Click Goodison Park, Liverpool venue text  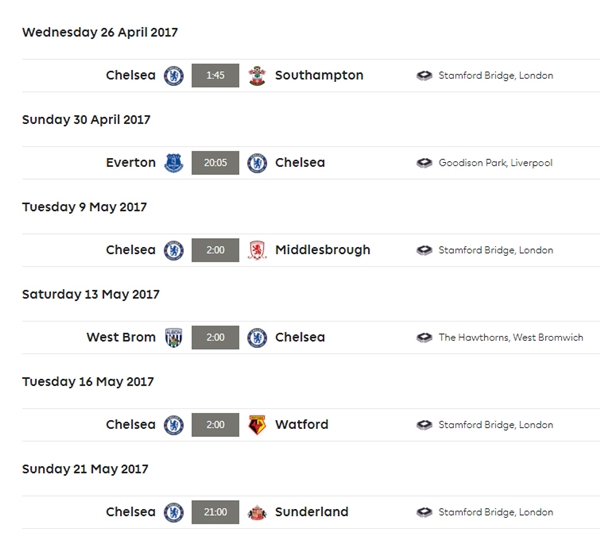pyautogui.click(x=496, y=163)
